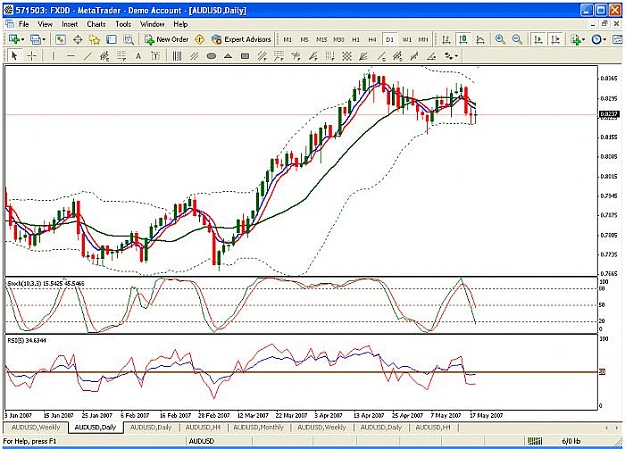Toggle line chart display mode
This screenshot has height=449, width=625.
(480, 39)
